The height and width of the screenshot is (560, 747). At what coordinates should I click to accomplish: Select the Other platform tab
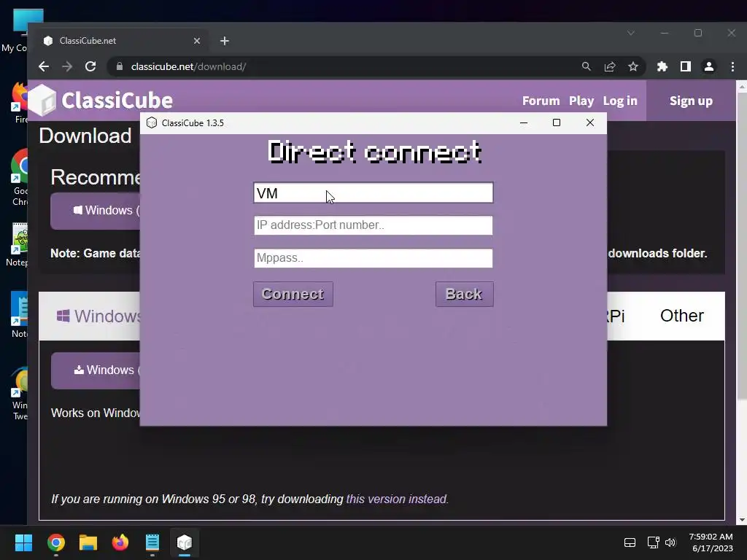pyautogui.click(x=682, y=316)
